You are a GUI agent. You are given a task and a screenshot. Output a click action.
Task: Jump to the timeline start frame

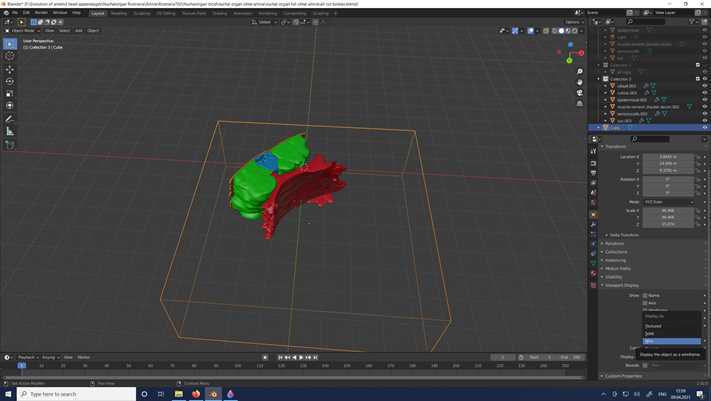click(280, 357)
